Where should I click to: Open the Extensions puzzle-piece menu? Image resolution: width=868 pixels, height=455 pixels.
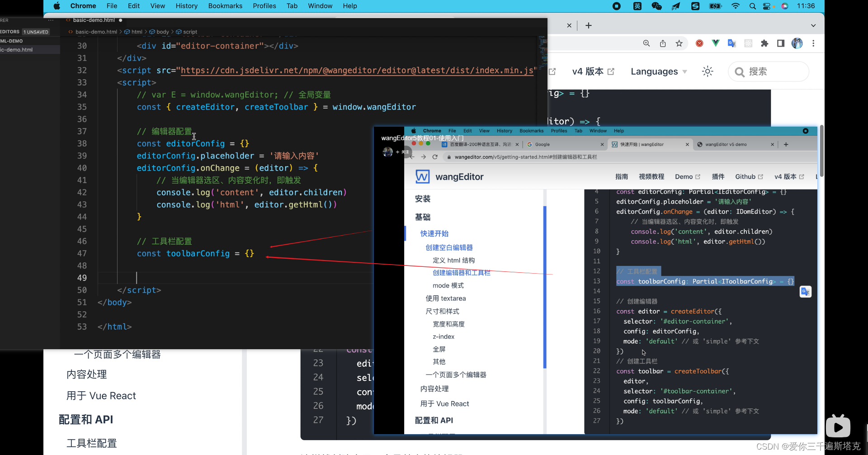tap(765, 43)
